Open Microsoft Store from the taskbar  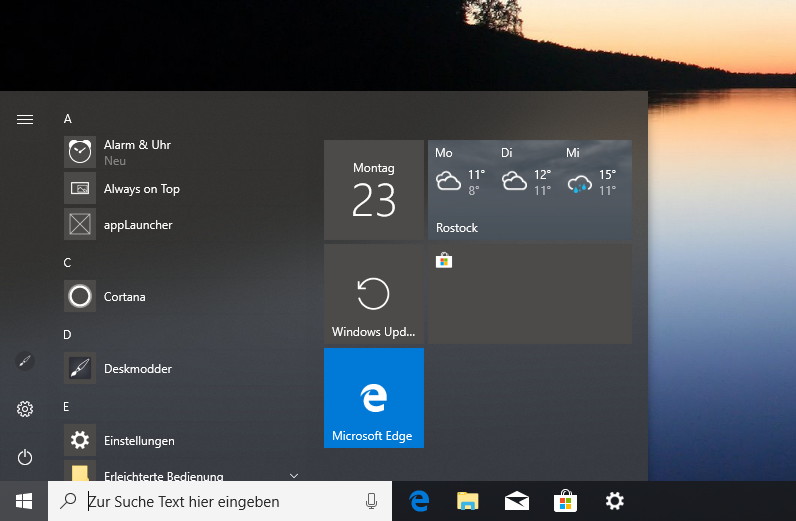coord(565,501)
